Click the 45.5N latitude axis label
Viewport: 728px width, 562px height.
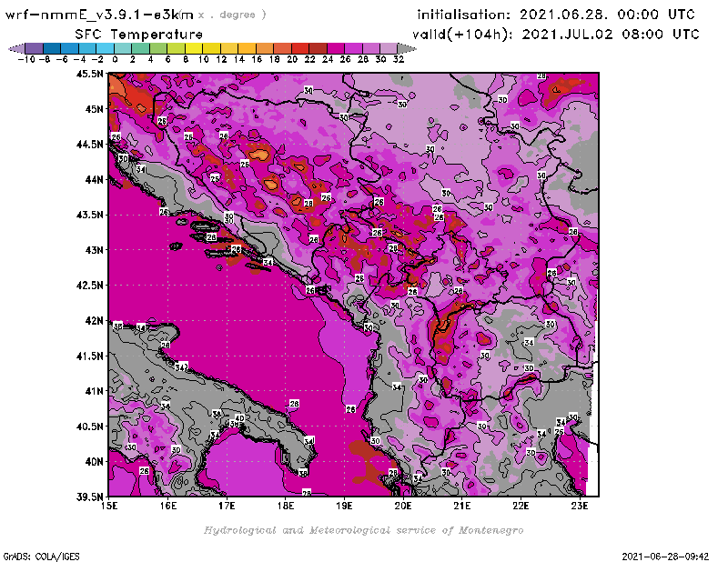coord(90,74)
